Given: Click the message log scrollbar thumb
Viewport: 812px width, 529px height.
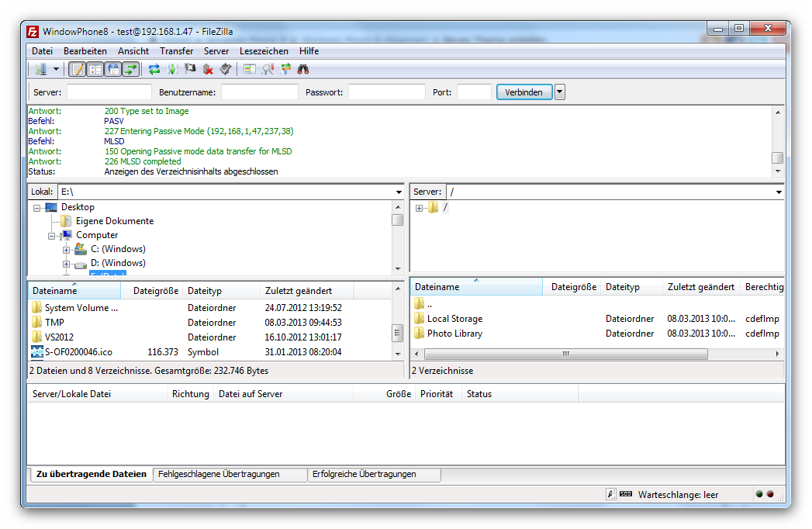Looking at the screenshot, I should click(x=777, y=157).
